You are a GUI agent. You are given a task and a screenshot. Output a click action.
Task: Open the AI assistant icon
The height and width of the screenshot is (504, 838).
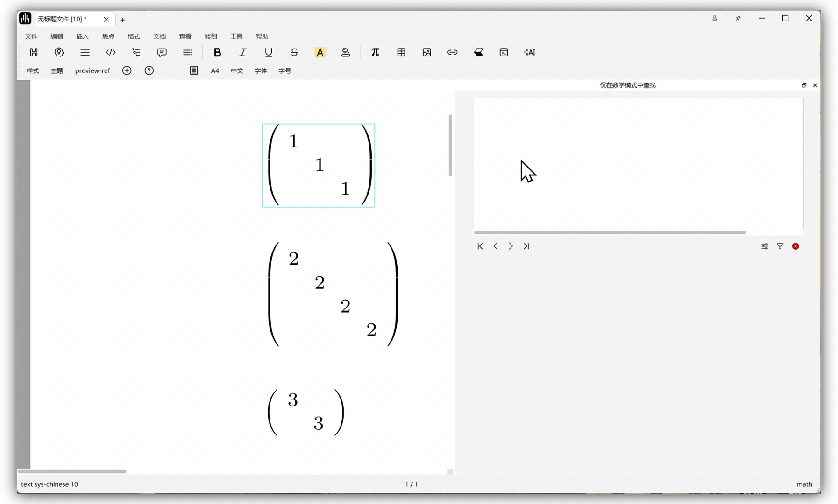(529, 52)
